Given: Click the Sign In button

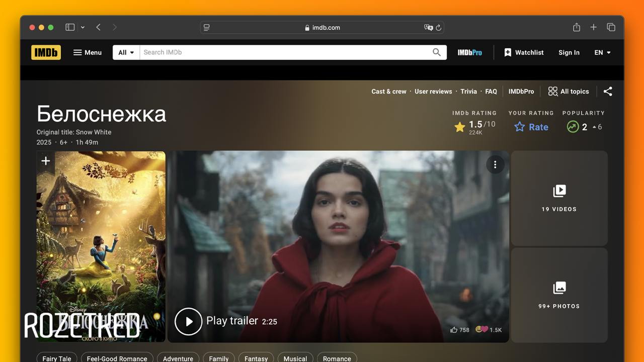Looking at the screenshot, I should pyautogui.click(x=569, y=52).
